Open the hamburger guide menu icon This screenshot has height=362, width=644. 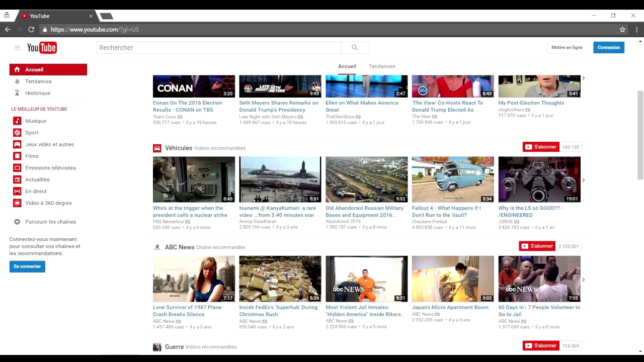coord(17,48)
